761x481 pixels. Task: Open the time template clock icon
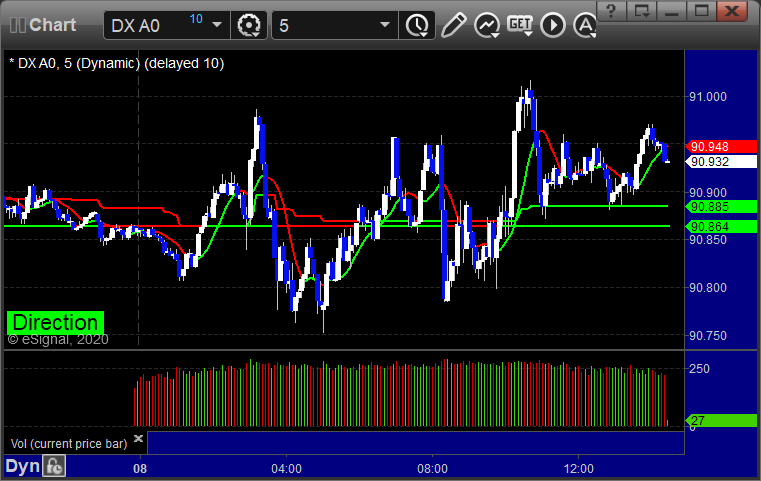click(417, 25)
